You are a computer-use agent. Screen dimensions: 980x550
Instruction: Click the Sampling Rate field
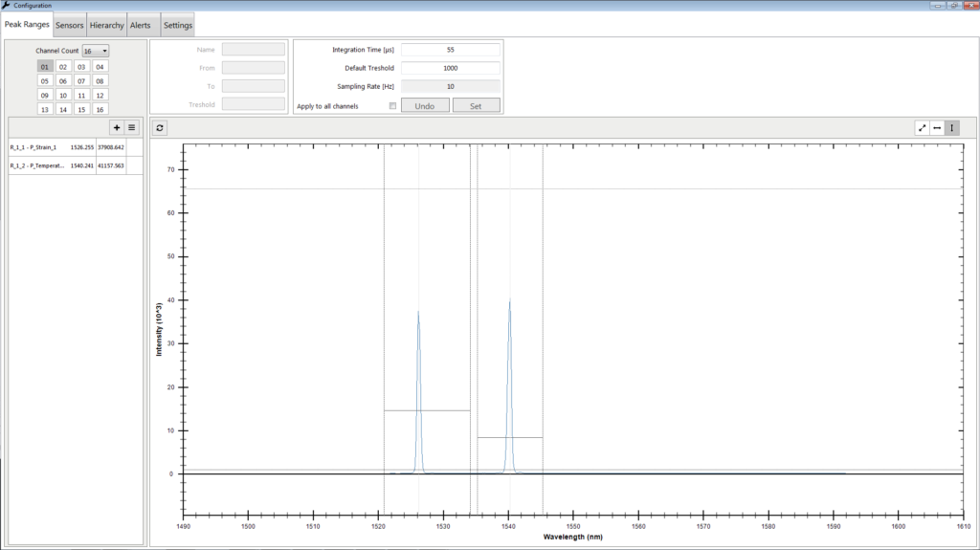tap(451, 86)
